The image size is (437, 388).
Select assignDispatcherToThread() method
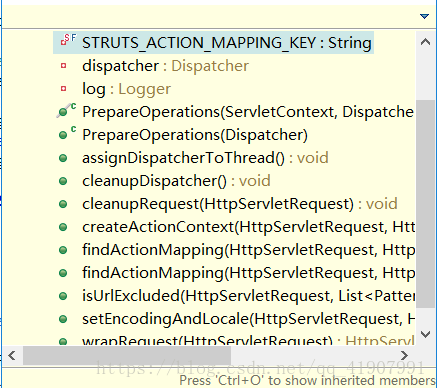(205, 158)
